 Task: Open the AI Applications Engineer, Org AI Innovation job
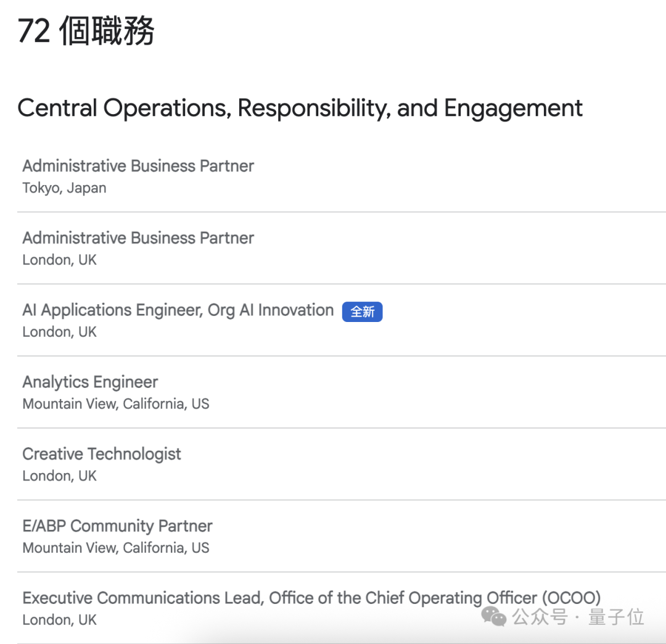coord(178,310)
